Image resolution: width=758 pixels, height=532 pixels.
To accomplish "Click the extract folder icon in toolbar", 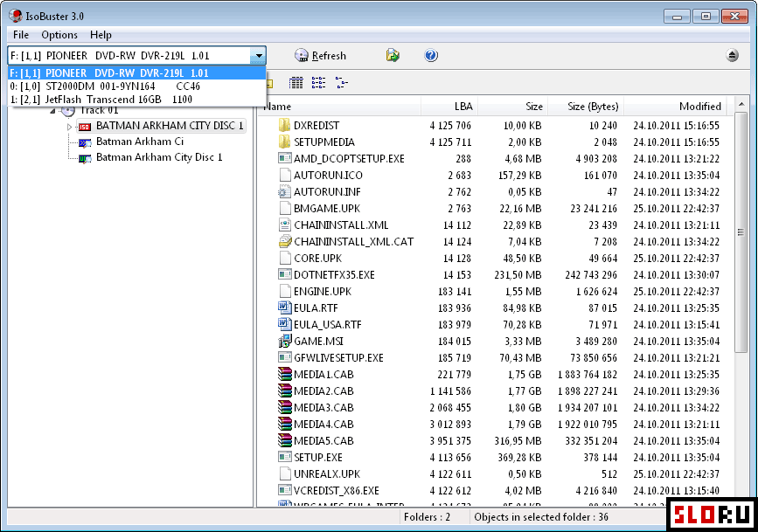I will click(x=393, y=56).
